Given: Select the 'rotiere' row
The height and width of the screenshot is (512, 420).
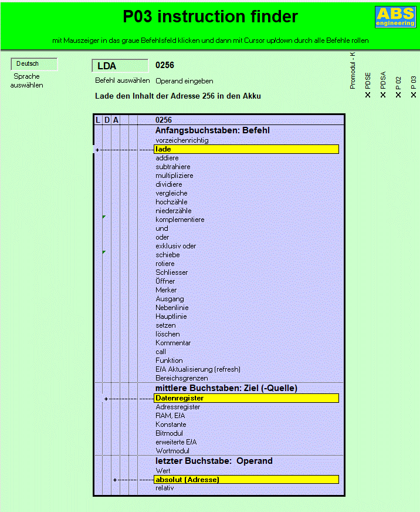Looking at the screenshot, I should [x=165, y=264].
